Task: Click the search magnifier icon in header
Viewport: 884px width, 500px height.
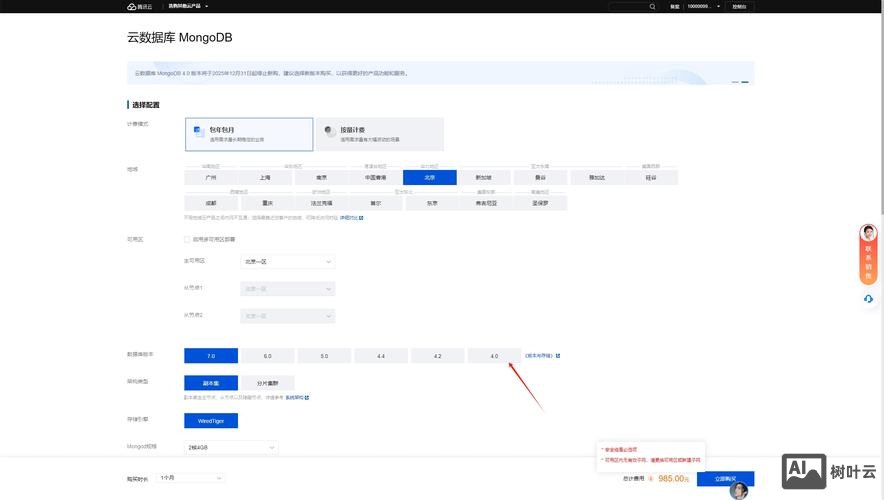Action: 652,7
